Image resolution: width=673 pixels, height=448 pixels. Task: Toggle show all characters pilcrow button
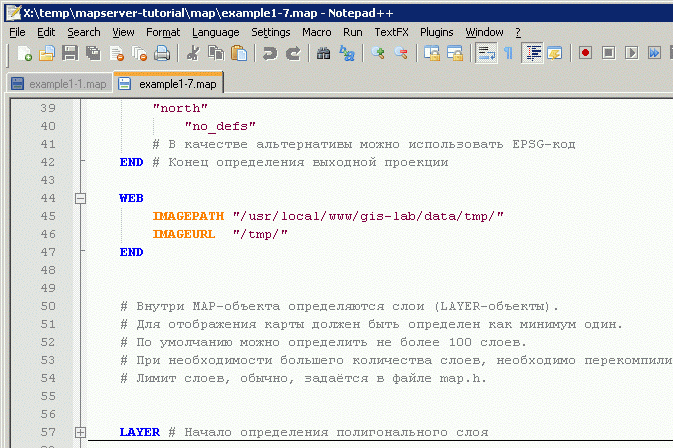click(x=507, y=53)
